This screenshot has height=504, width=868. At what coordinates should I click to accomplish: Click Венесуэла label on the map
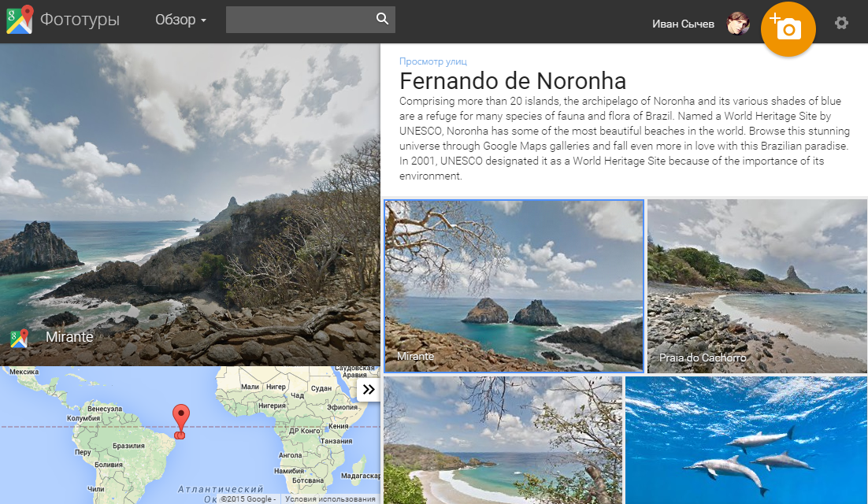[x=105, y=409]
